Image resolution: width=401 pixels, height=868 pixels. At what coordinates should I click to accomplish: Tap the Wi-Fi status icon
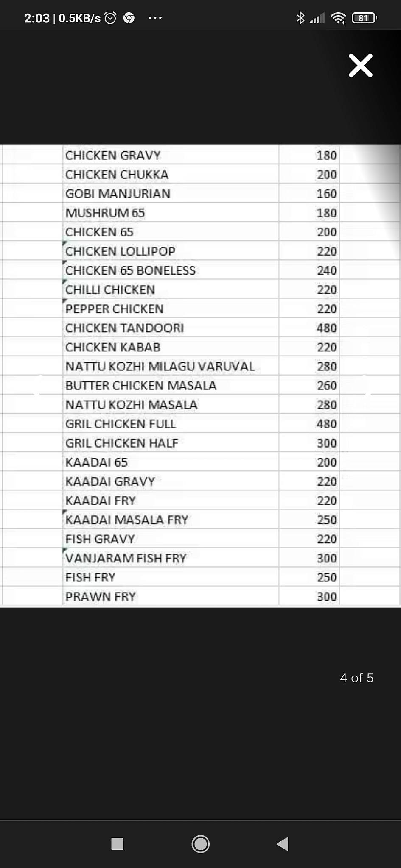coord(338,18)
